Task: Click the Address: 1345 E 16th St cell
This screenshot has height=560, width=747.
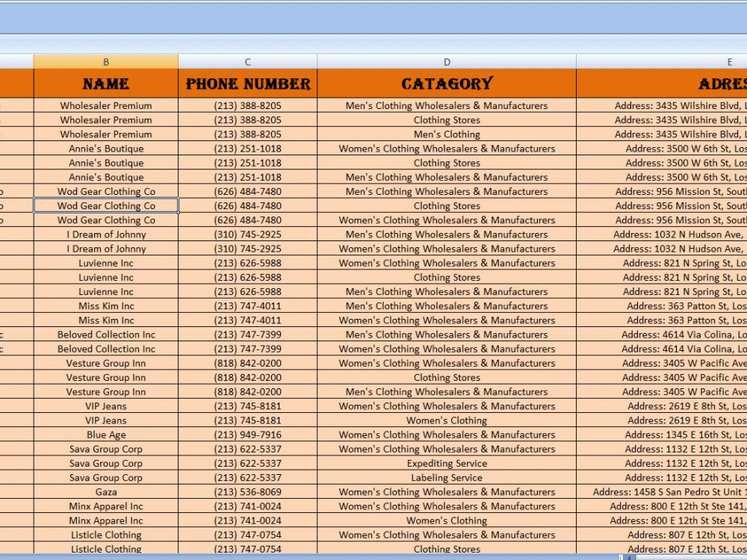Action: [x=662, y=435]
